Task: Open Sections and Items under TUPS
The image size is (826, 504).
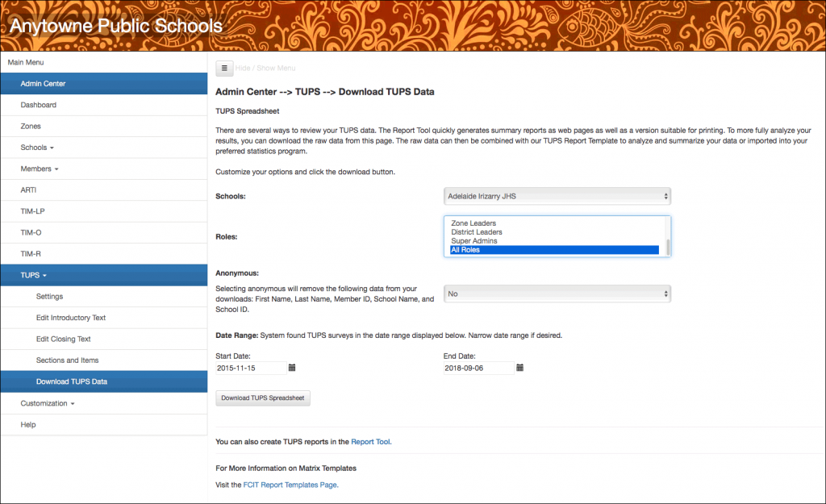Action: [67, 360]
